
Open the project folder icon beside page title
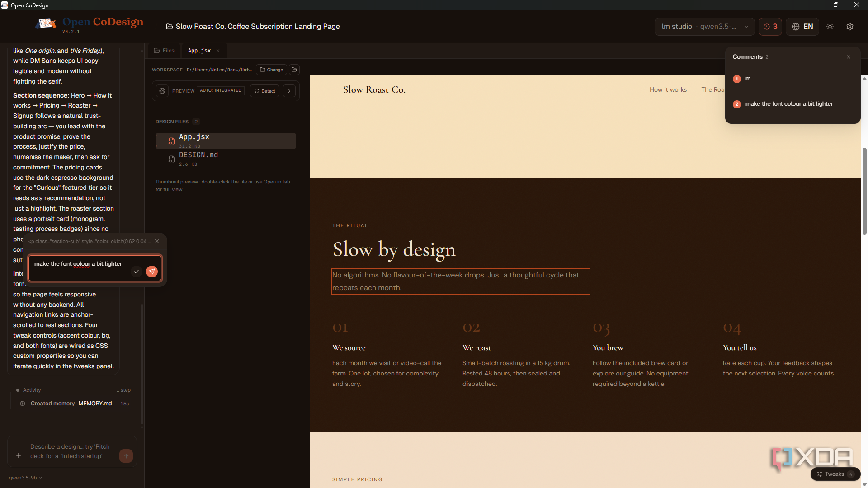click(169, 27)
